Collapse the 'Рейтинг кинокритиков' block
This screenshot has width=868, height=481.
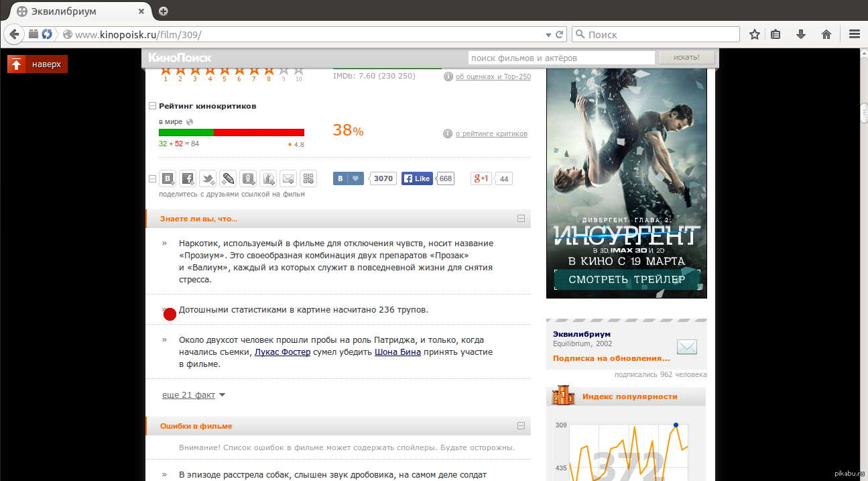tap(152, 106)
